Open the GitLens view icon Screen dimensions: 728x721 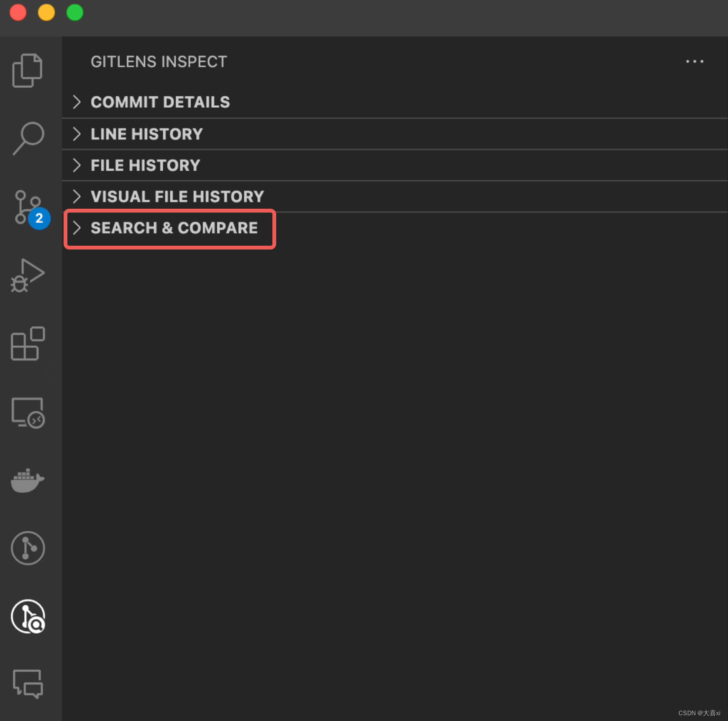coord(28,548)
